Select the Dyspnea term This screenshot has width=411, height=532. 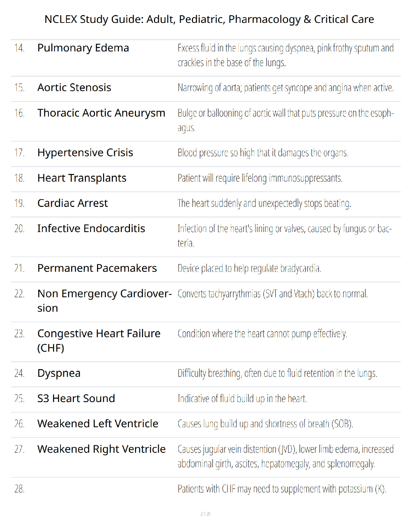tap(59, 373)
